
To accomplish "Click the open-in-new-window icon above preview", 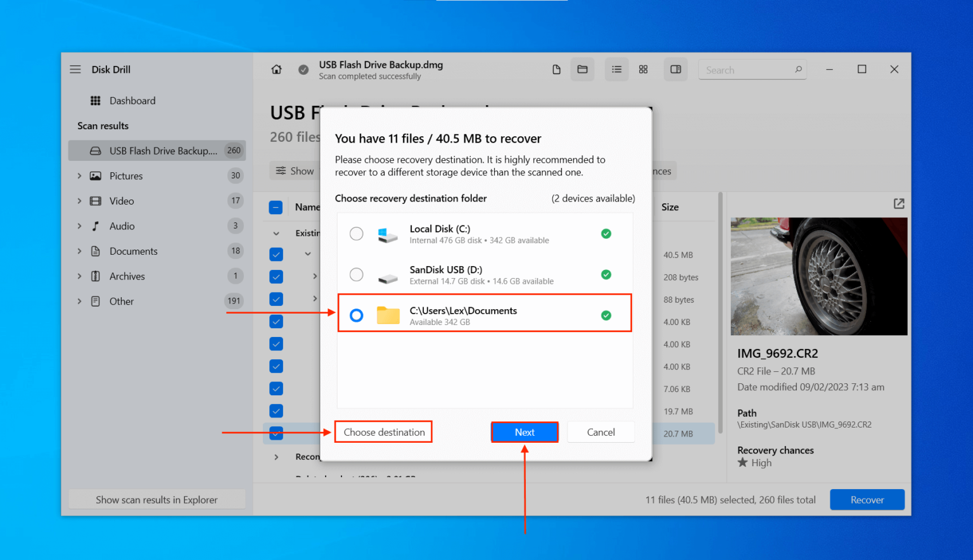I will [x=899, y=204].
